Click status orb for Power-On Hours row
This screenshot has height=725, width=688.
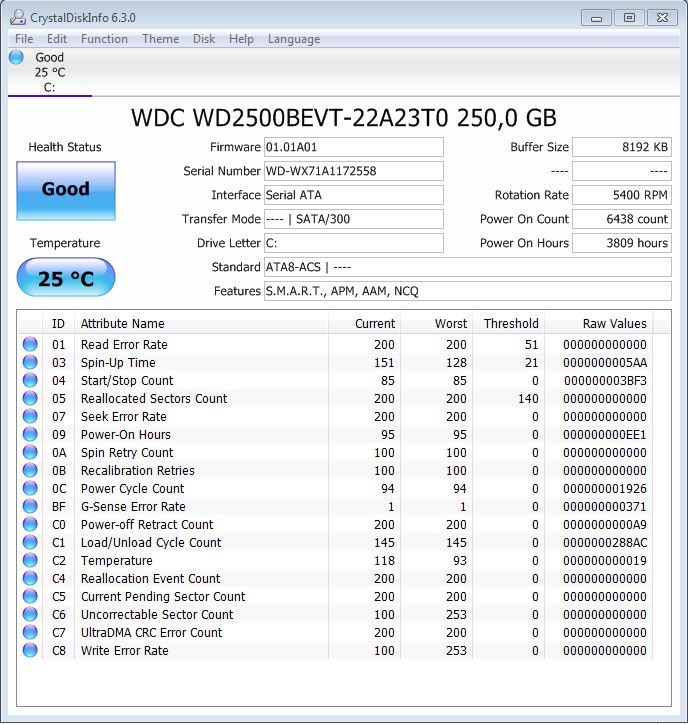point(30,435)
